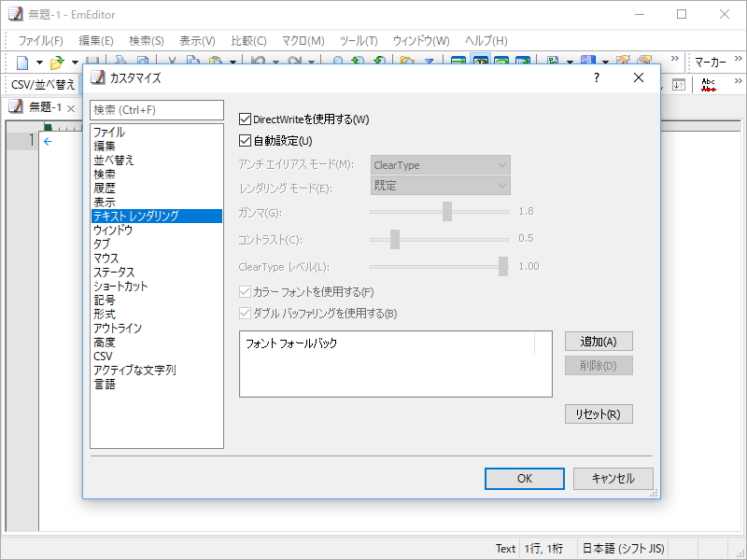Click the Abc spell check icon
Viewport: 747px width, 560px height.
pos(709,85)
